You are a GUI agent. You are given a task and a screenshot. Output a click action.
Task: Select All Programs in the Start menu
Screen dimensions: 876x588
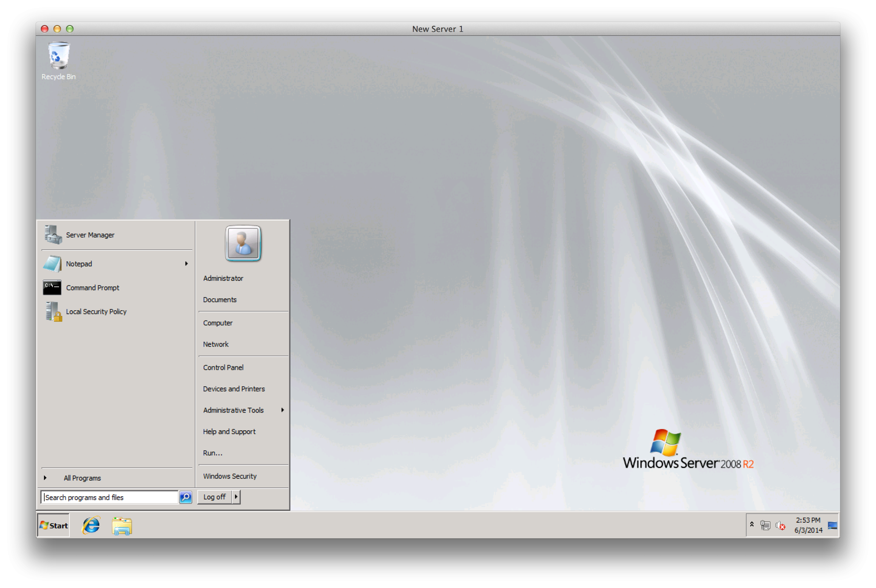click(x=82, y=478)
